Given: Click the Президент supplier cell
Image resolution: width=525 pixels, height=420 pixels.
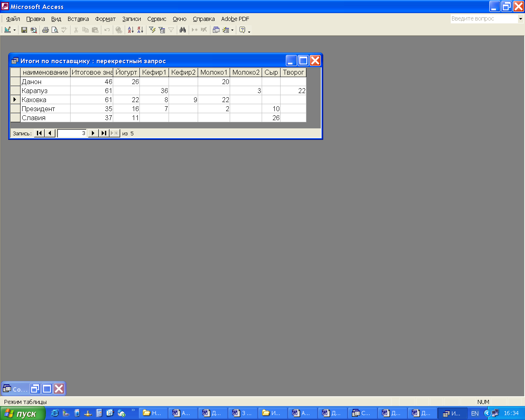Looking at the screenshot, I should click(46, 109).
